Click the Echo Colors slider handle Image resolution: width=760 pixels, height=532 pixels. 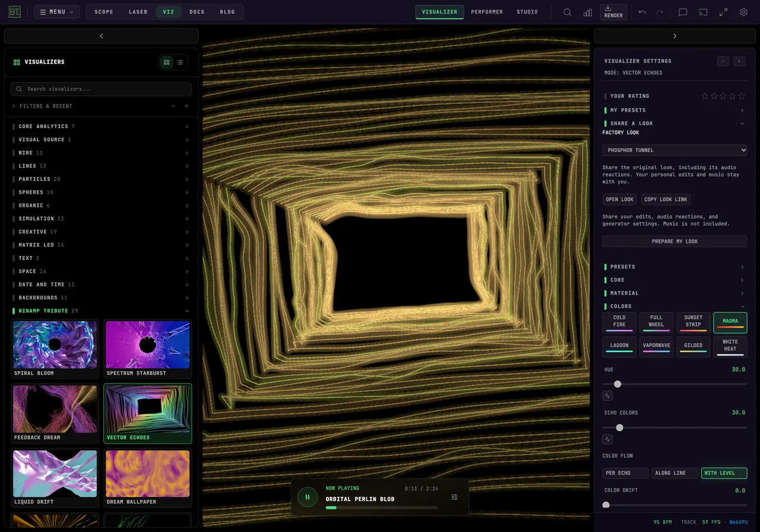[620, 428]
